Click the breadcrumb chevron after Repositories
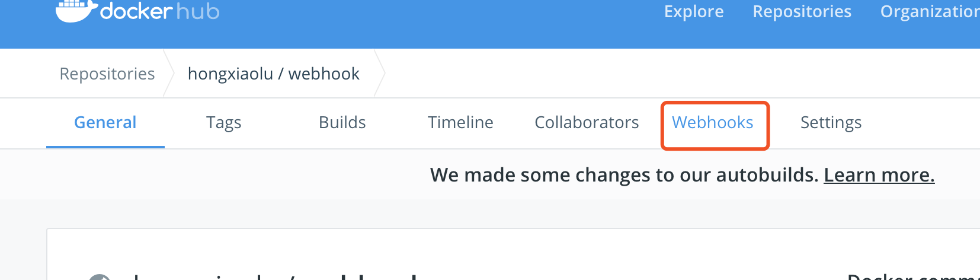Viewport: 980px width, 280px height. [169, 74]
